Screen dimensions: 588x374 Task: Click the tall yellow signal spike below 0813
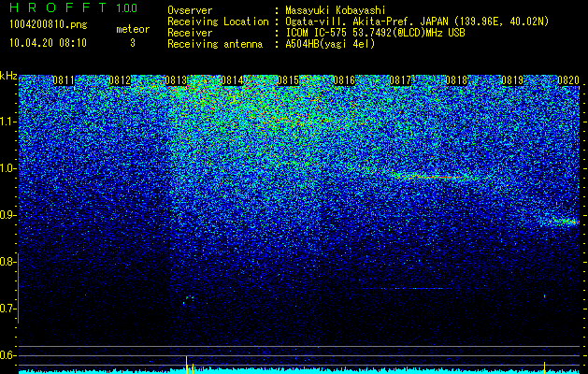(186, 365)
